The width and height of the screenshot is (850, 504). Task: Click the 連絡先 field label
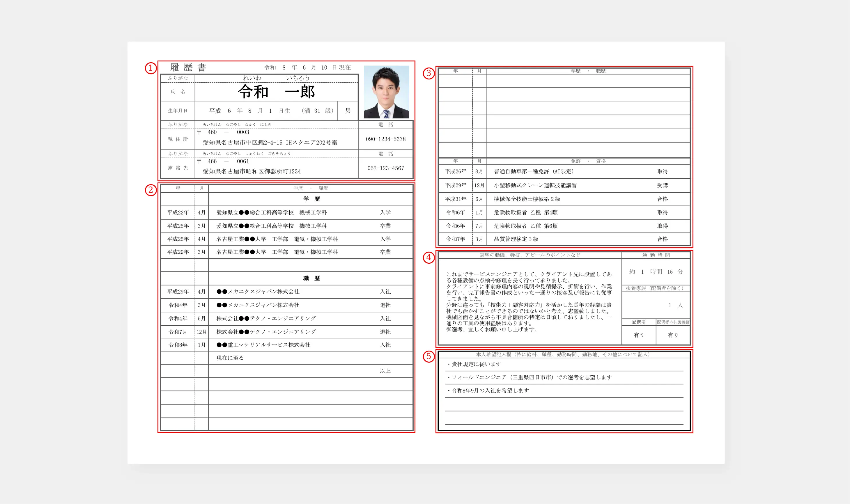coord(178,168)
